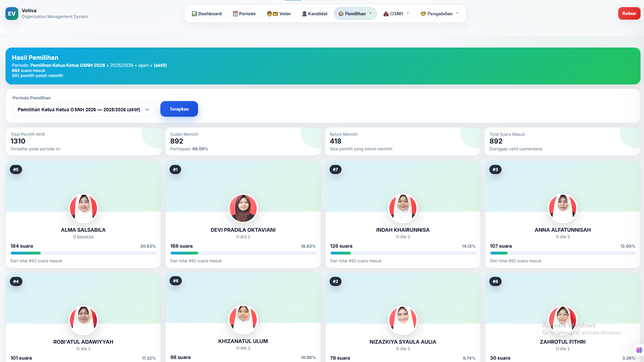The height and width of the screenshot is (362, 644).
Task: Click Anna Alfatunnisah's photo
Action: coord(563,208)
